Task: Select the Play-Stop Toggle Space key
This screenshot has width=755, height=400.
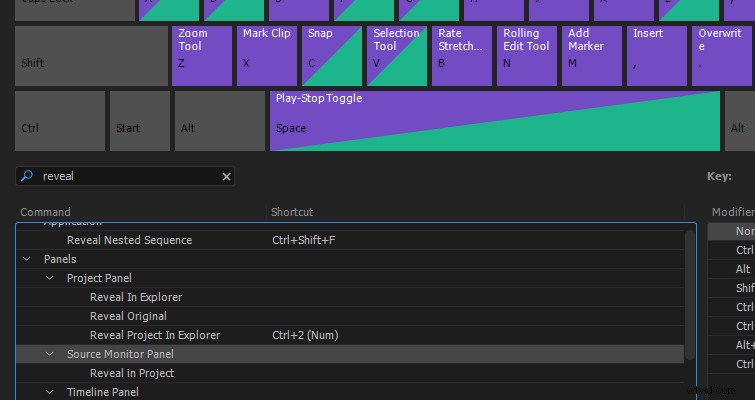Action: (495, 121)
